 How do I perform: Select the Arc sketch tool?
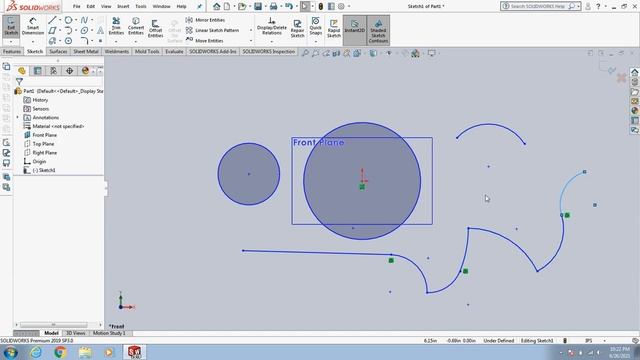click(x=68, y=31)
